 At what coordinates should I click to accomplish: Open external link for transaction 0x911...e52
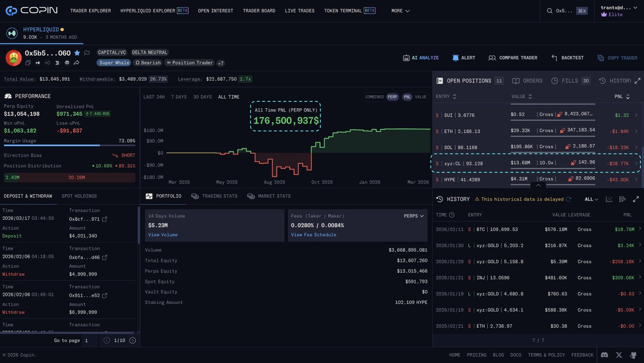pos(105,295)
